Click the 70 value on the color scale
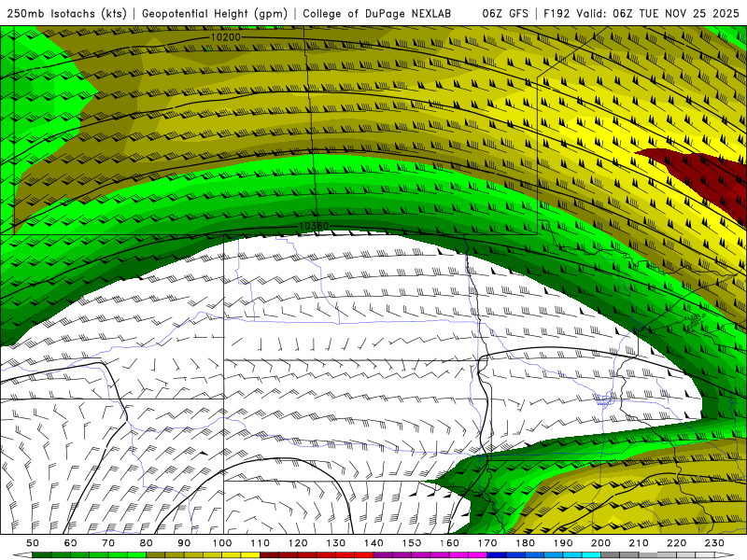The image size is (747, 560). 108,543
